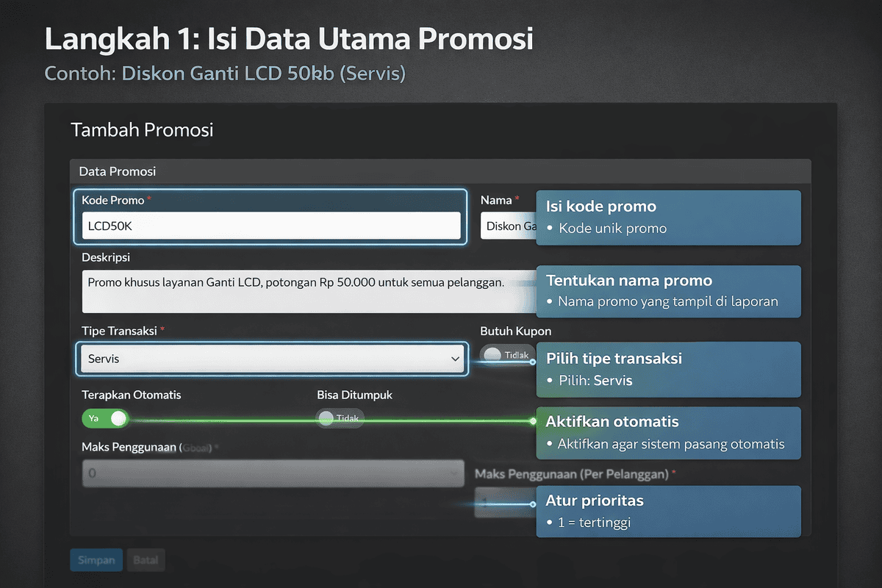Click the Simpan button
882x588 pixels.
(x=96, y=559)
